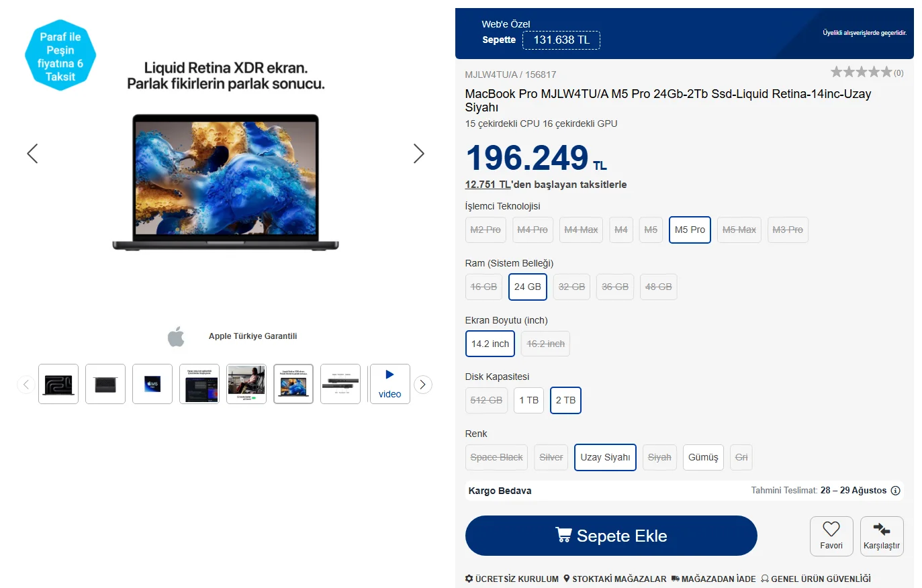
Task: Pick the Space Black color option
Action: 496,457
